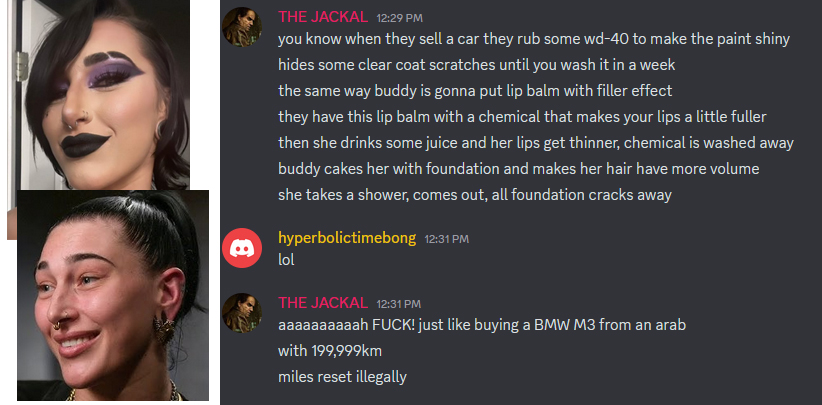This screenshot has height=405, width=822.
Task: Click the timestamp on THE JACKAL's last message
Action: [399, 304]
